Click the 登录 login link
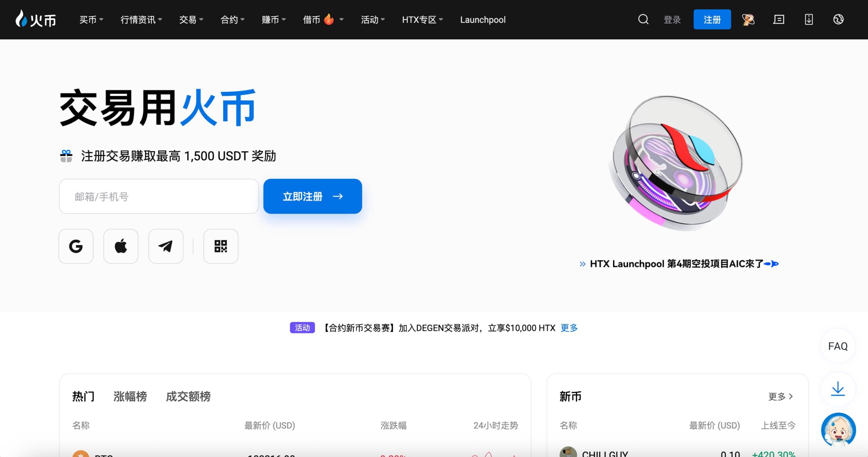Image resolution: width=868 pixels, height=457 pixels. pyautogui.click(x=672, y=20)
